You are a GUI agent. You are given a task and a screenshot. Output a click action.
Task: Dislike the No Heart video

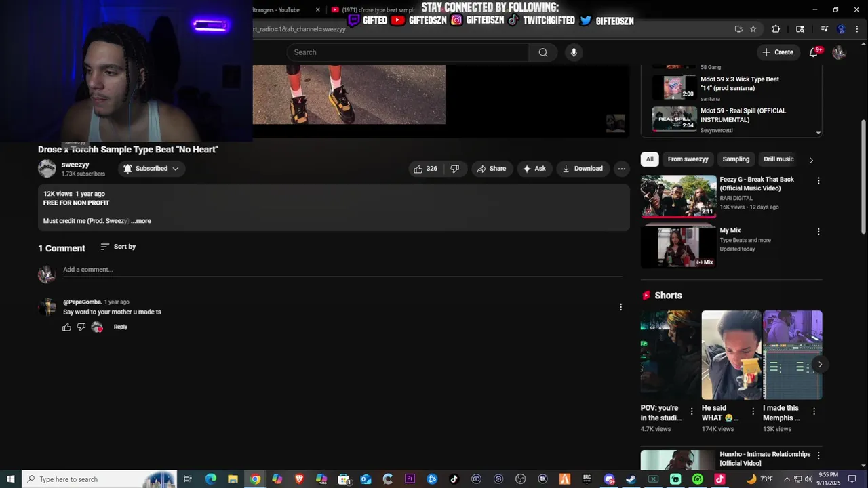(455, 169)
